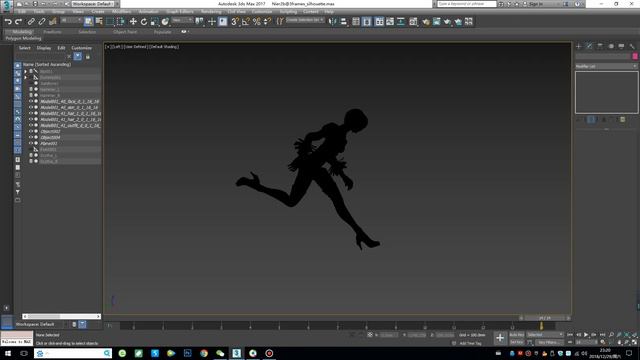Open the Scene Explorer workspace dropdown at bottom
Viewport: 640px width, 360px height.
[x=40, y=324]
